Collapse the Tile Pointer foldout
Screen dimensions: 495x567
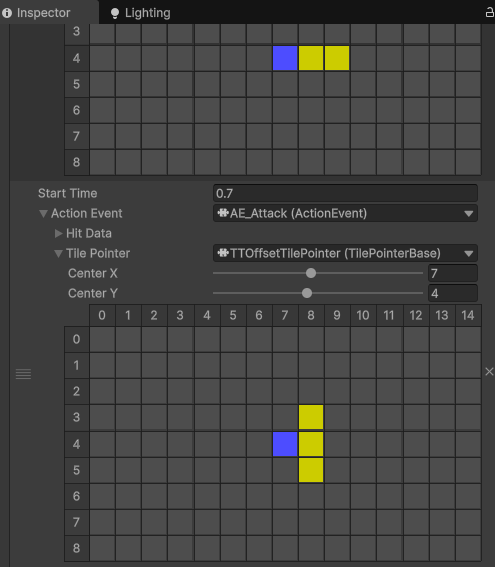(x=58, y=253)
